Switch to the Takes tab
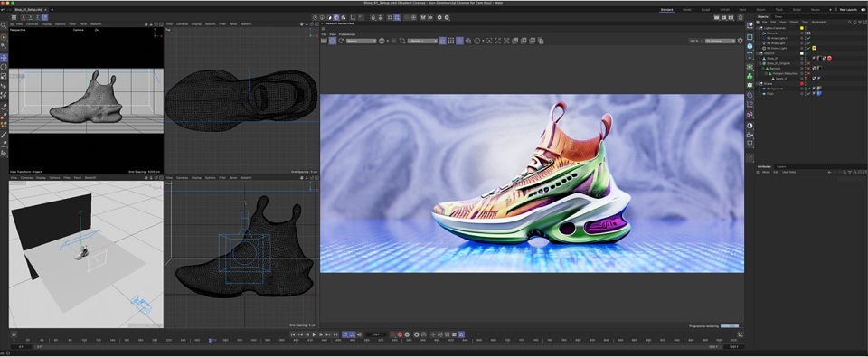Image resolution: width=868 pixels, height=357 pixels. (x=778, y=16)
